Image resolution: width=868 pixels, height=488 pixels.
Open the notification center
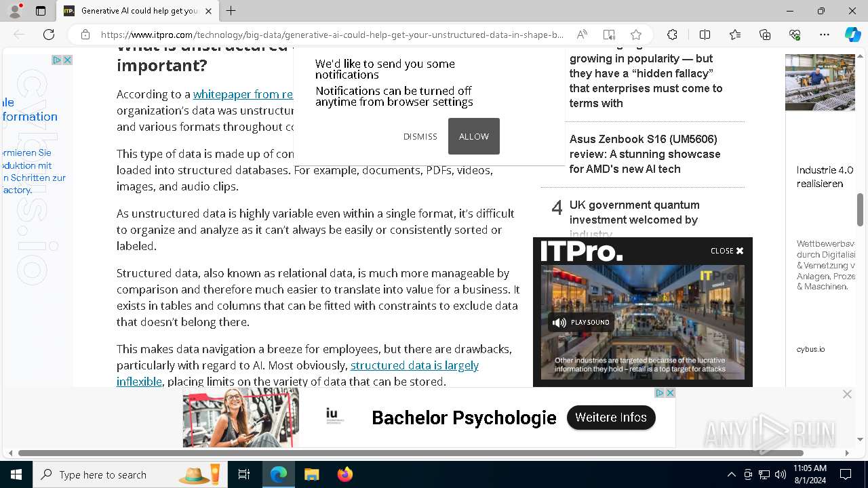pos(846,474)
